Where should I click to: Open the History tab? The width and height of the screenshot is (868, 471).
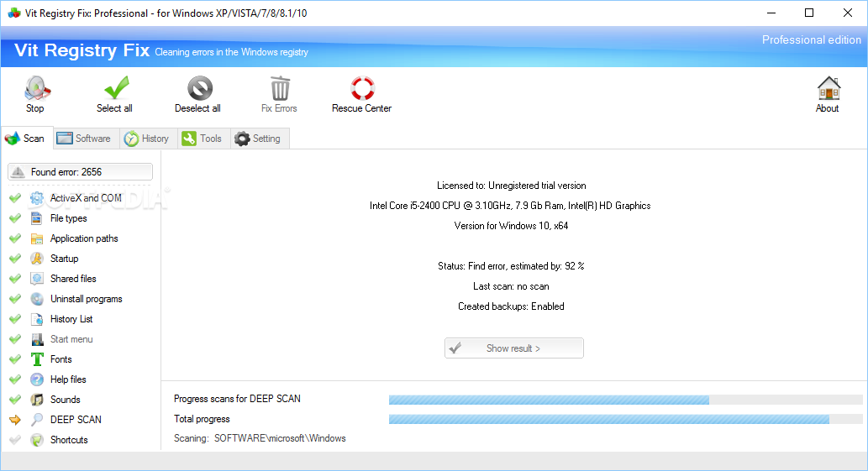(x=148, y=139)
